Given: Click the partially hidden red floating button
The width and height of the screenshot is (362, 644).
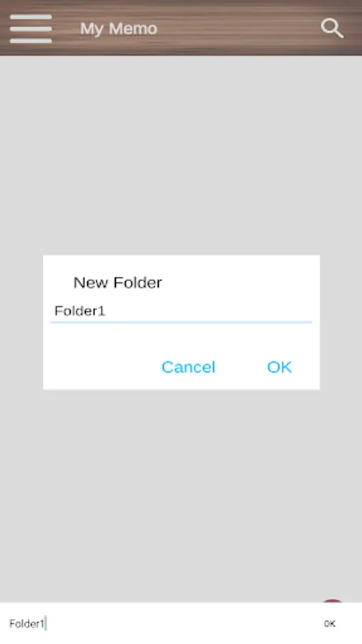Looking at the screenshot, I should (333, 601).
